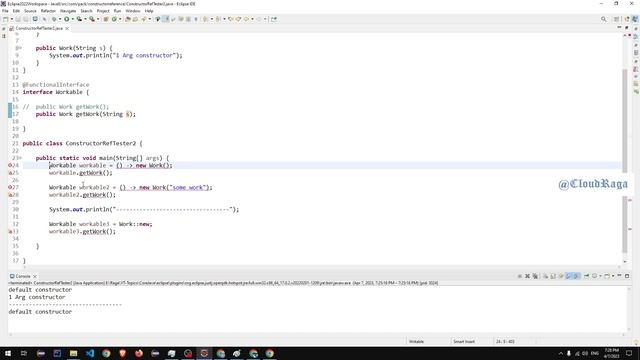The width and height of the screenshot is (640, 360).
Task: Click the Coverage run toolbar icon
Action: tap(79, 19)
